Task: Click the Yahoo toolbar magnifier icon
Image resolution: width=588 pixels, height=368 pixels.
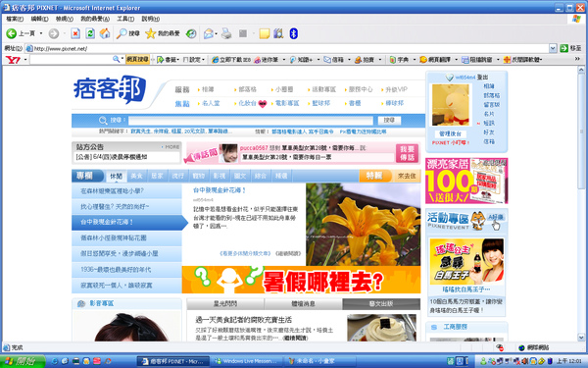Action: coord(117,59)
